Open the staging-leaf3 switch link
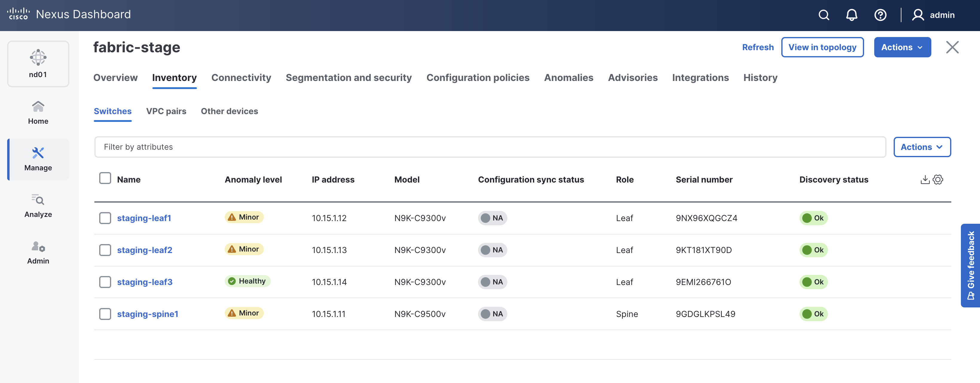The height and width of the screenshot is (383, 980). (145, 282)
